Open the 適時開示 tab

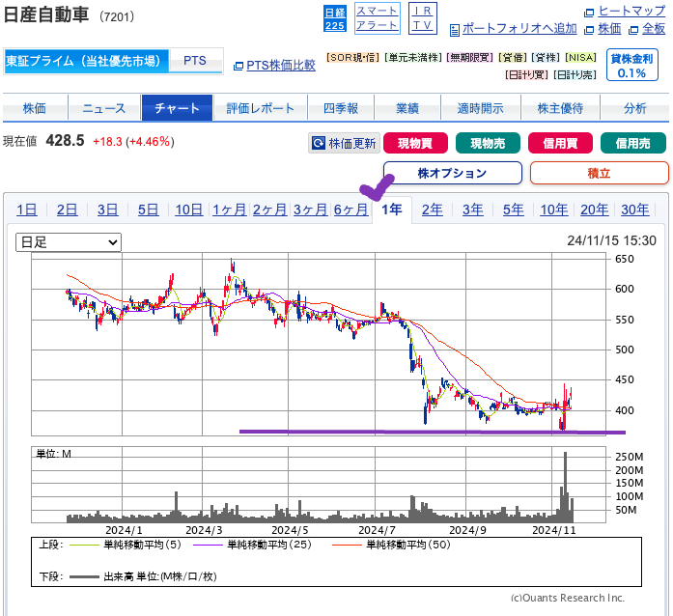pos(480,108)
